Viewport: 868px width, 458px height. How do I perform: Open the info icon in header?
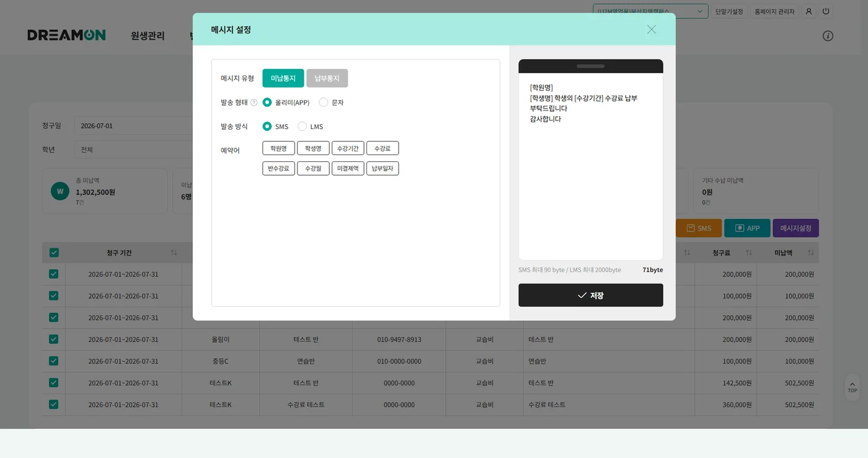pos(828,35)
